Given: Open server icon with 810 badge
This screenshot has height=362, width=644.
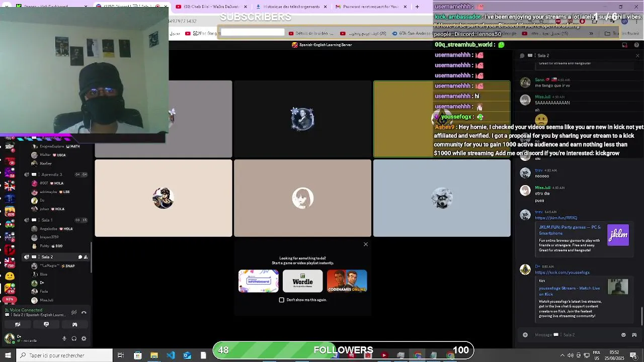Looking at the screenshot, I should 10,288.
